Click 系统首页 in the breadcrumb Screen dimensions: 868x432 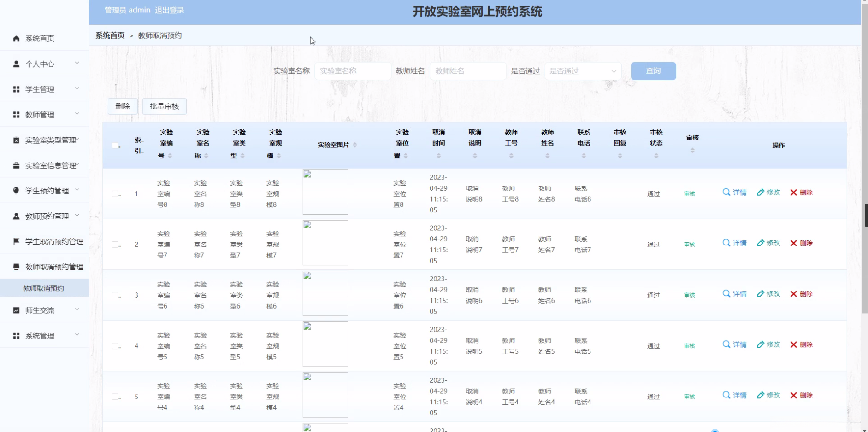(x=110, y=35)
